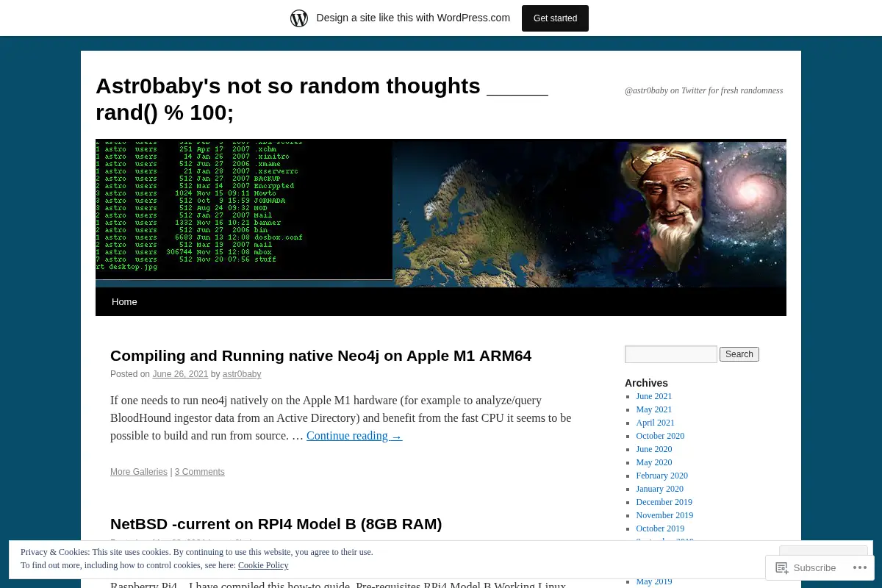This screenshot has width=882, height=588.
Task: Click the Twitter tagline text in header
Action: [x=703, y=90]
